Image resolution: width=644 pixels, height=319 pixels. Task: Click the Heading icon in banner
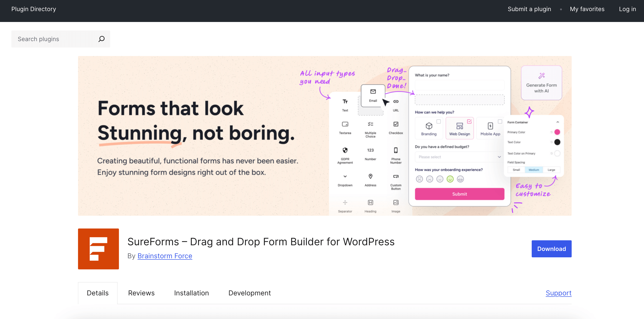370,202
